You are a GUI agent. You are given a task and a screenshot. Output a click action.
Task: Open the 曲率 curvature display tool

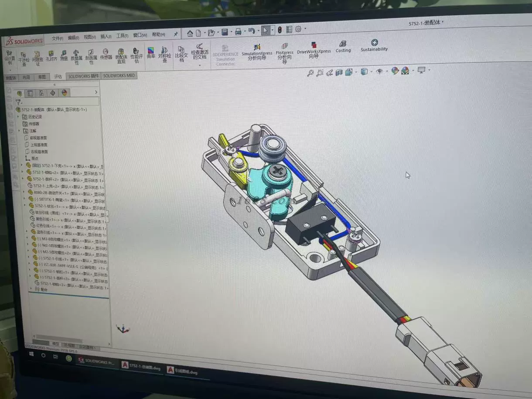pyautogui.click(x=151, y=53)
